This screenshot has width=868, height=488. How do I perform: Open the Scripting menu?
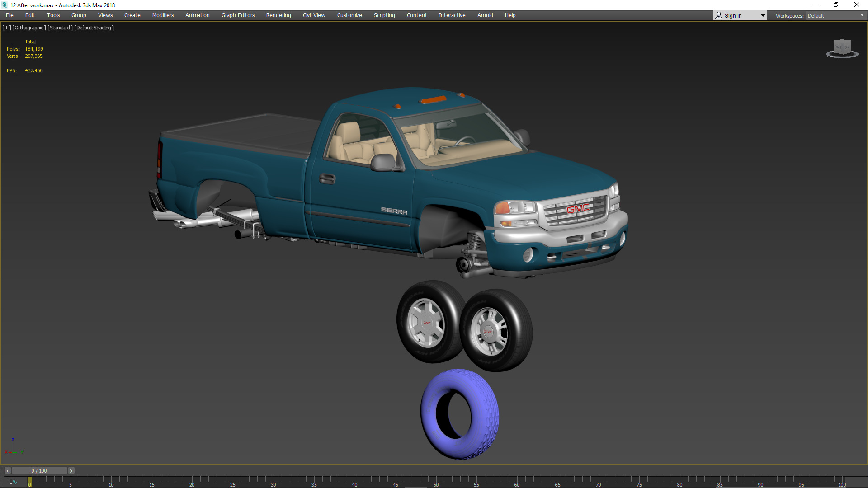pos(384,15)
